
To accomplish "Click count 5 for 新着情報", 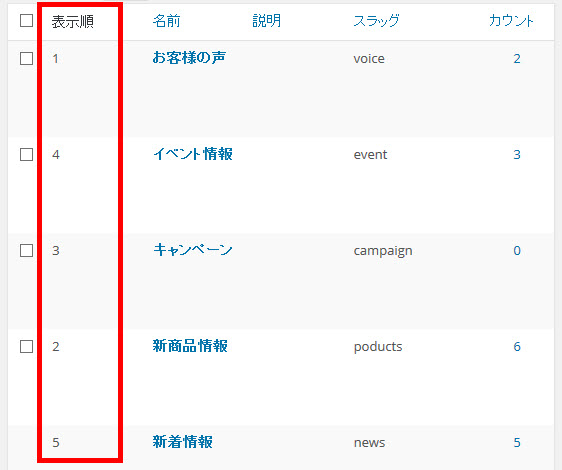I will pyautogui.click(x=517, y=443).
